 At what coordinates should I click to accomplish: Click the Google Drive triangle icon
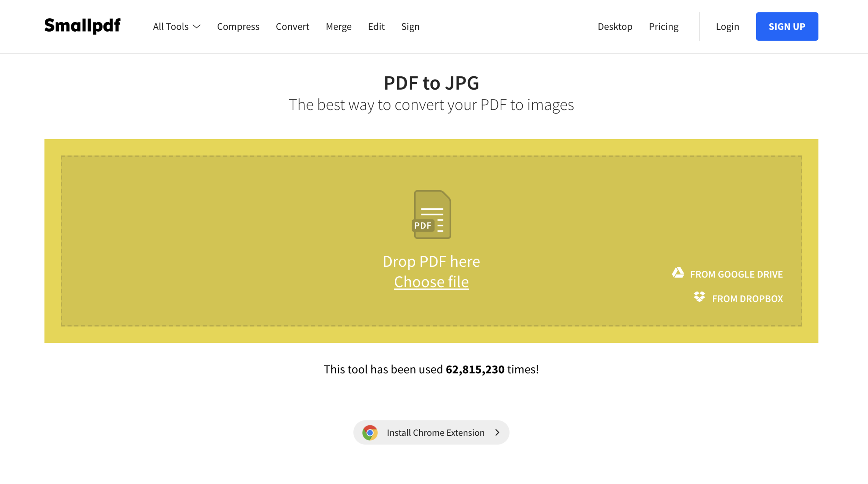678,273
